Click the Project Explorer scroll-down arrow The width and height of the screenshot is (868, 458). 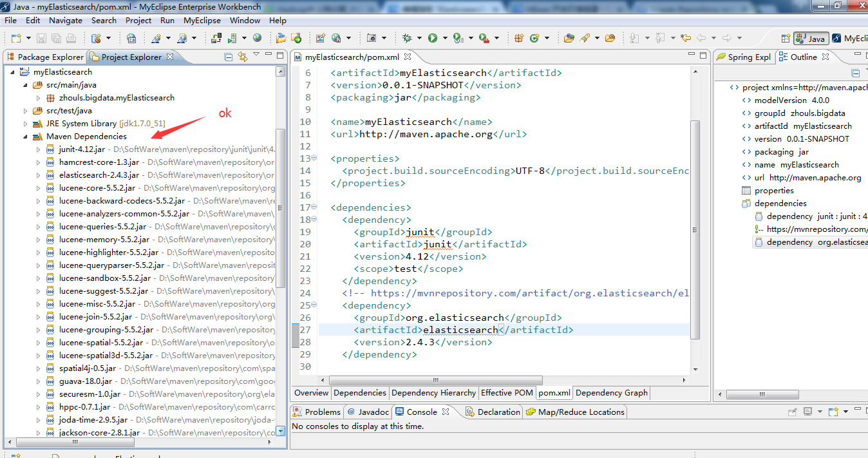[x=280, y=431]
